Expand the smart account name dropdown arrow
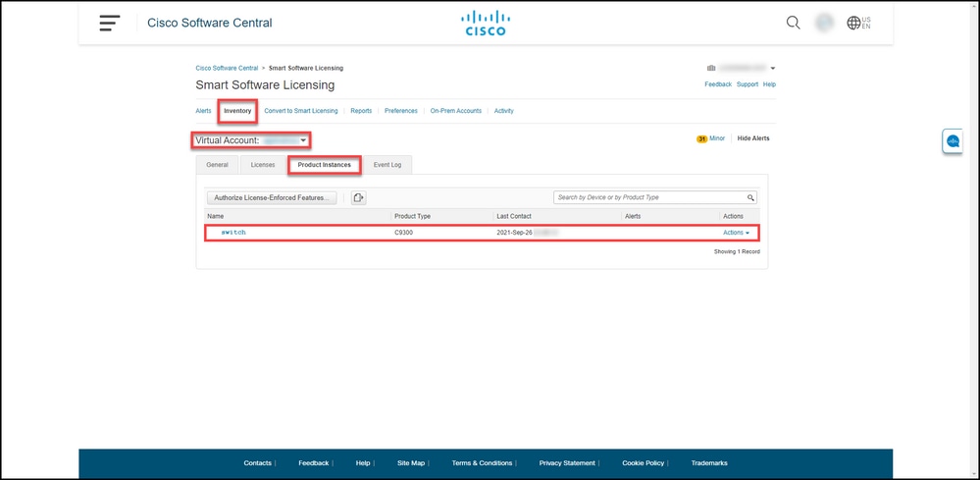Image resolution: width=980 pixels, height=480 pixels. 772,68
